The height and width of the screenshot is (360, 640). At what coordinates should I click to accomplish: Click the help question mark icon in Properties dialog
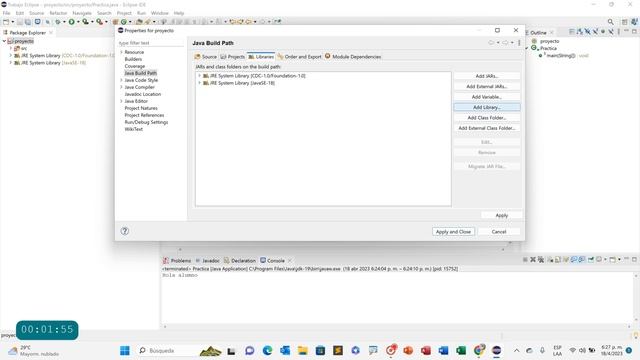click(125, 231)
